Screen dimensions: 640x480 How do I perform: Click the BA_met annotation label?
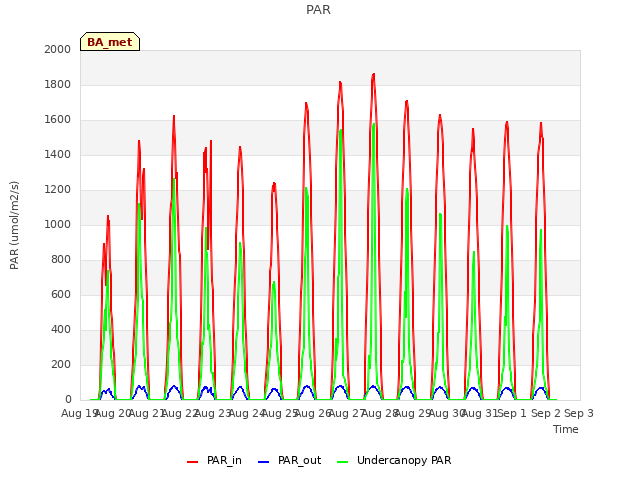(x=110, y=42)
